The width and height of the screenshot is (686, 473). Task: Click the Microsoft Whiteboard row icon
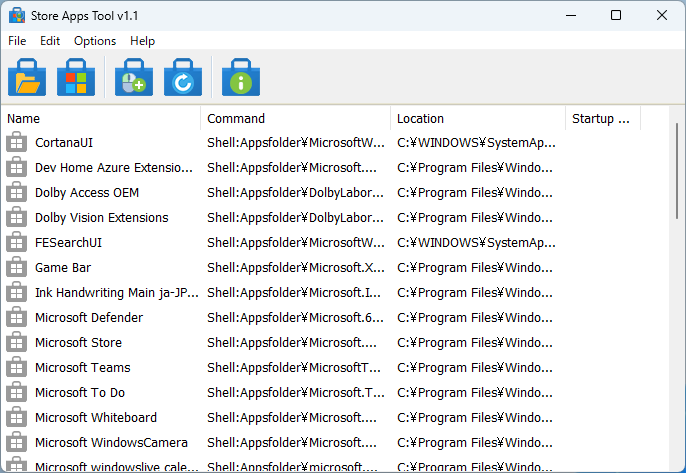16,417
